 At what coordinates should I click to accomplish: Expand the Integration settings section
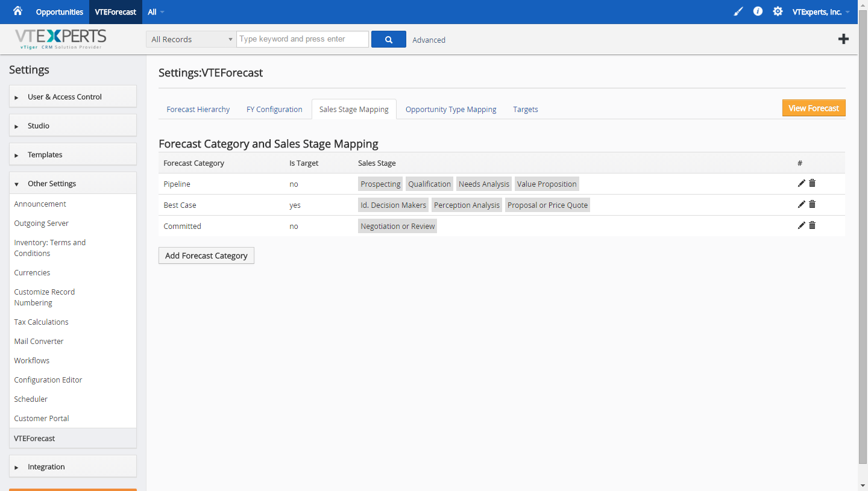73,466
